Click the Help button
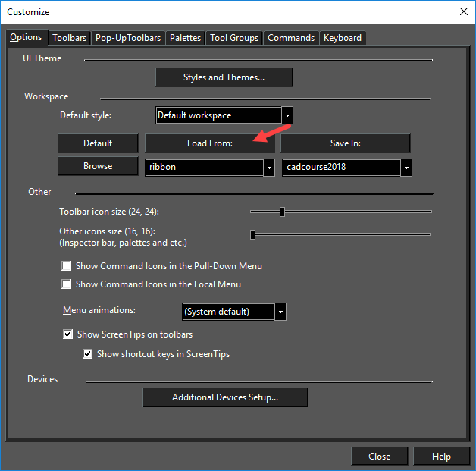 pyautogui.click(x=441, y=456)
